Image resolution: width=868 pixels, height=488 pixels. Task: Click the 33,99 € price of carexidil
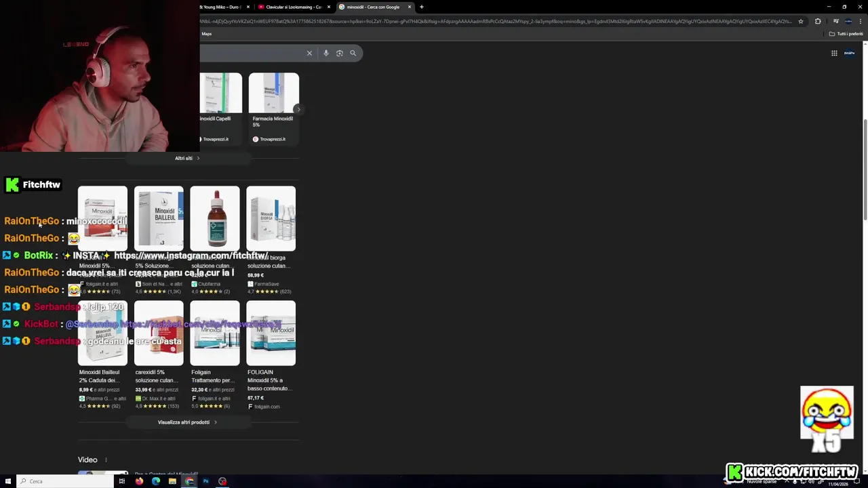143,390
